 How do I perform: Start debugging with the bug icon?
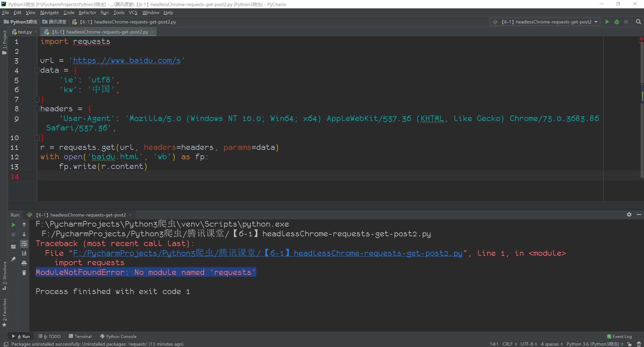pos(616,22)
